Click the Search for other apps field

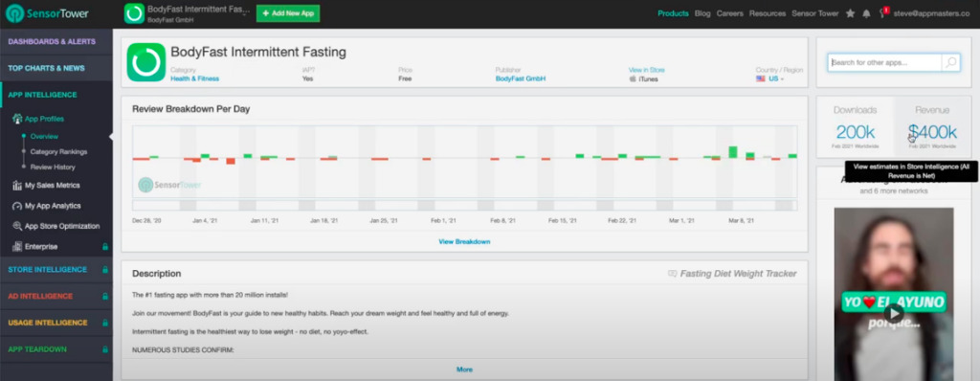pos(885,62)
